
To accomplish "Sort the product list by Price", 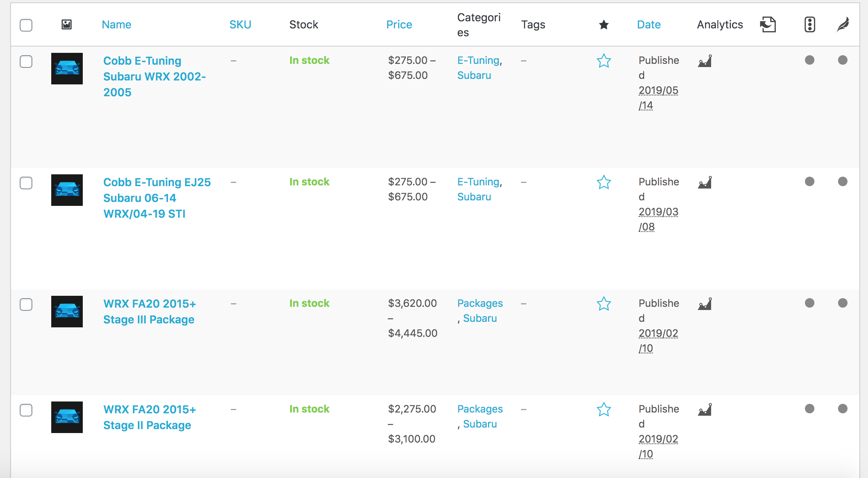I will pos(399,24).
